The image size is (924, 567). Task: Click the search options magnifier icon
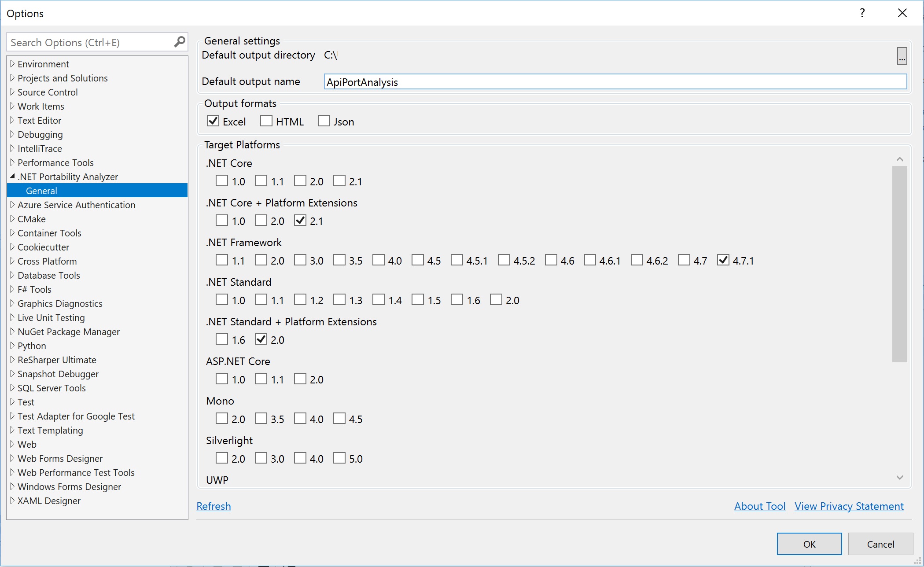[x=179, y=41]
